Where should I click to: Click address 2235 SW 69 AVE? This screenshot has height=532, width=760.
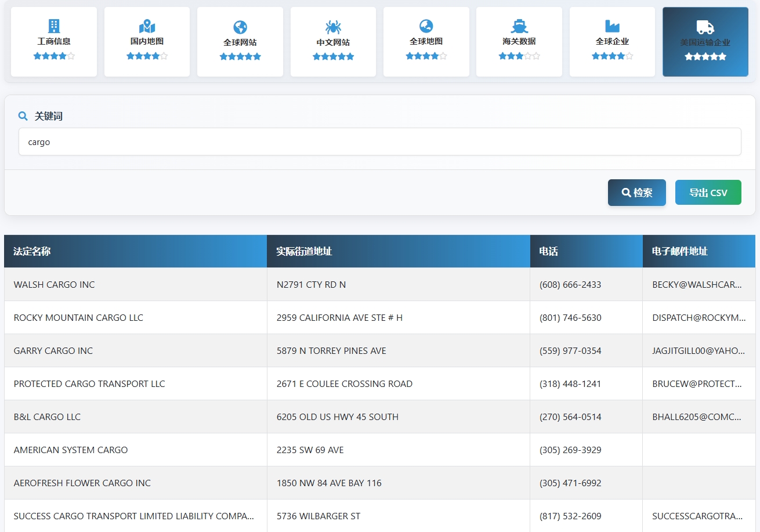pyautogui.click(x=310, y=450)
